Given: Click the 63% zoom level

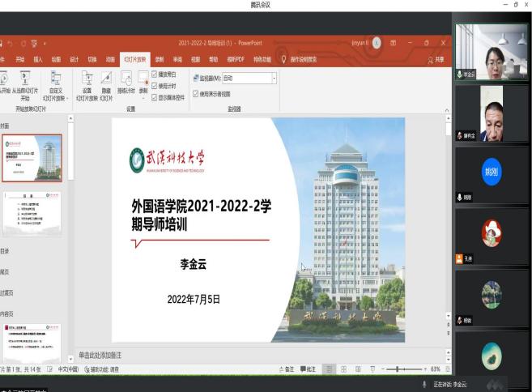Looking at the screenshot, I should 436,369.
